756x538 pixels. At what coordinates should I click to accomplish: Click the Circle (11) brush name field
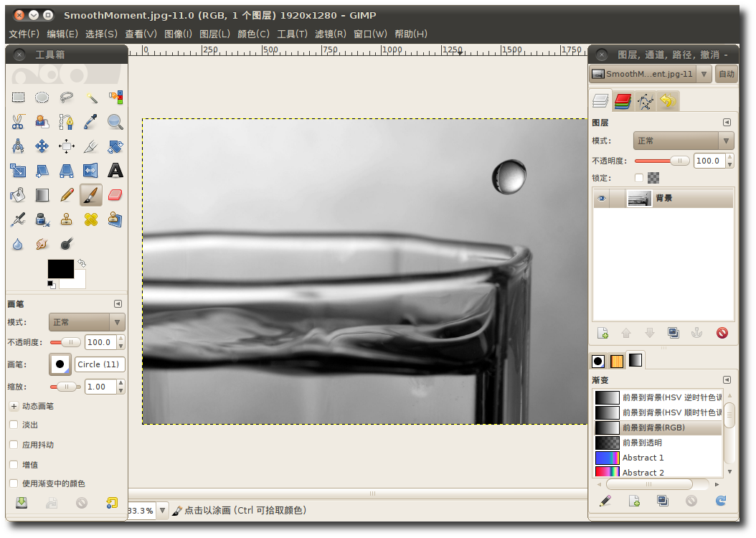tap(100, 364)
